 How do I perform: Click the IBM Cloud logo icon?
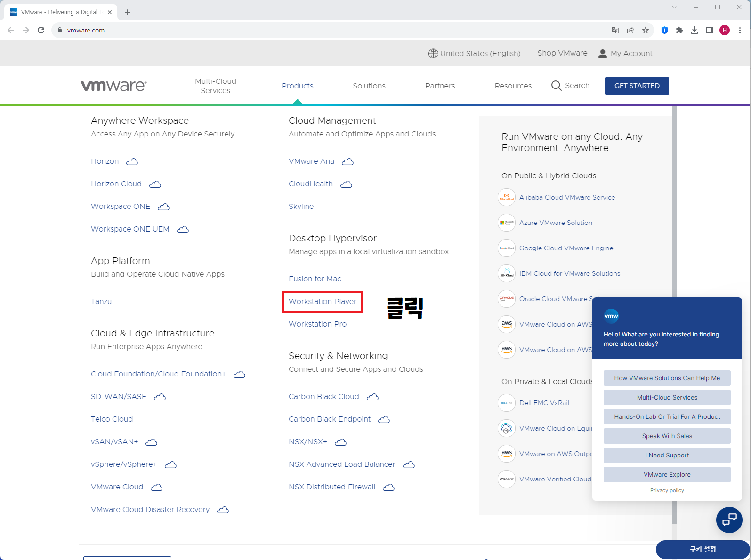[x=507, y=273]
